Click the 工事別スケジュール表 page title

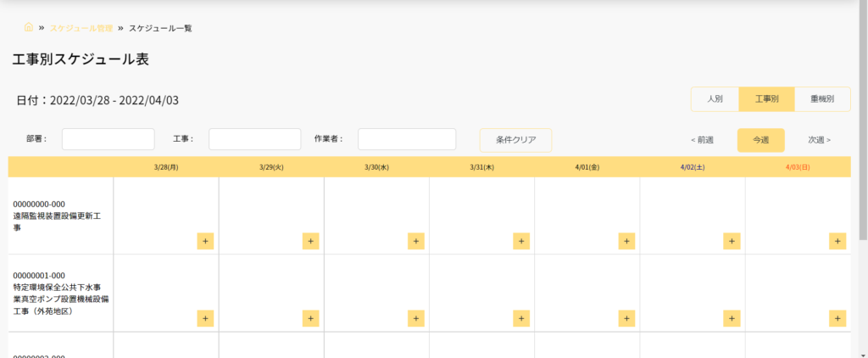(x=81, y=59)
